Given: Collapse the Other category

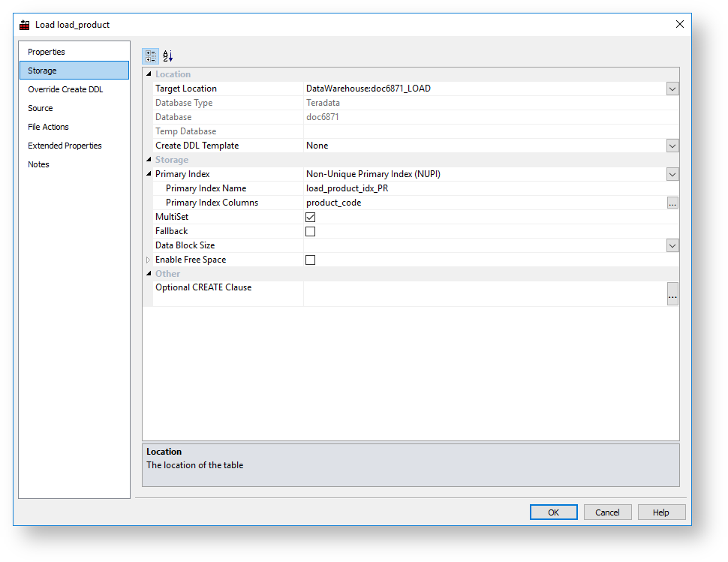Looking at the screenshot, I should point(149,273).
